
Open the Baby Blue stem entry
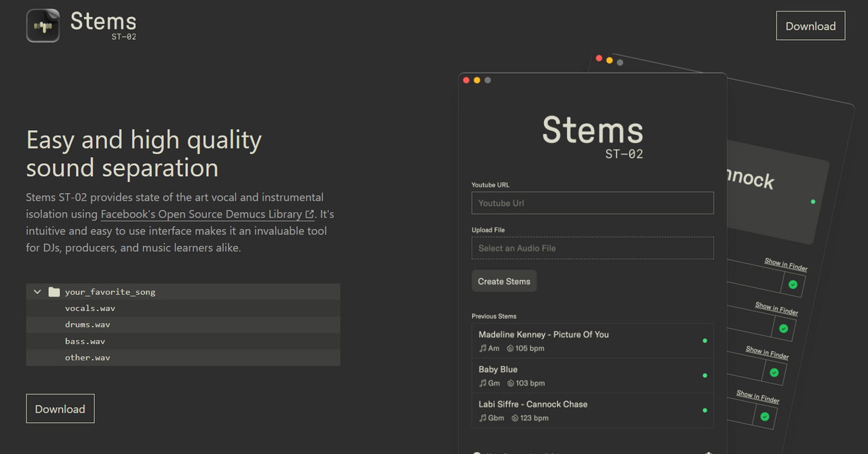[593, 375]
